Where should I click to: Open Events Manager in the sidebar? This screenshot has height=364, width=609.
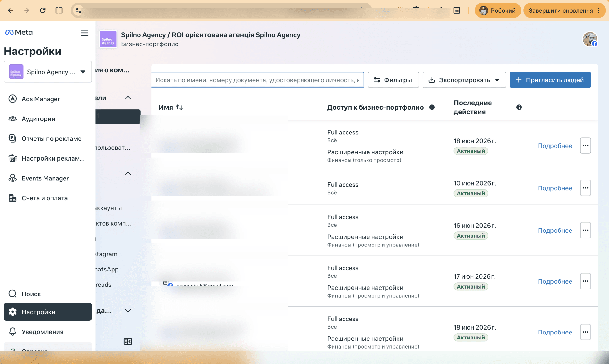48,178
